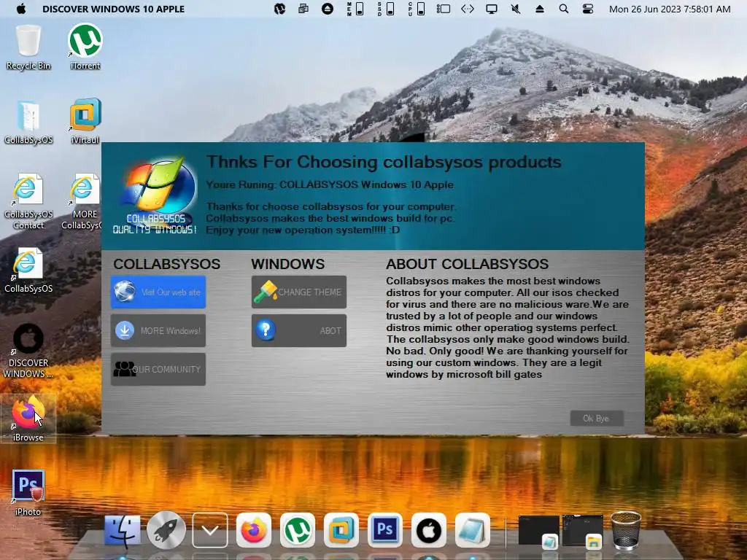Open the notepad icon in dock
Image resolution: width=747 pixels, height=560 pixels.
472,531
